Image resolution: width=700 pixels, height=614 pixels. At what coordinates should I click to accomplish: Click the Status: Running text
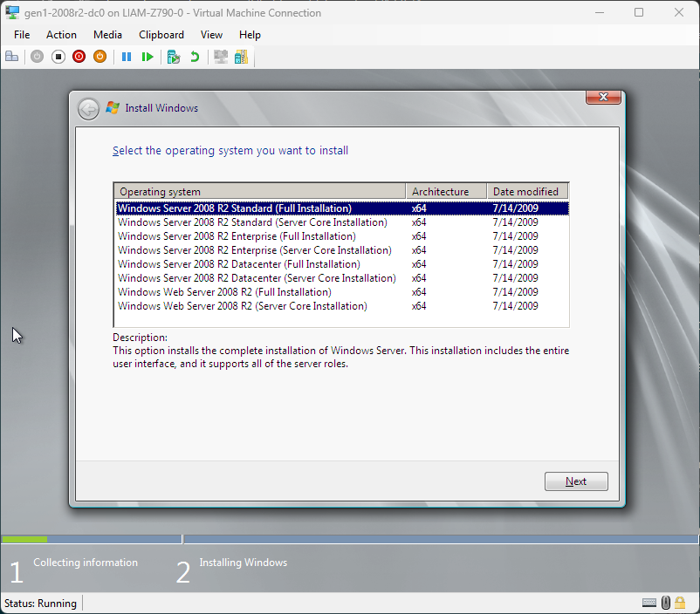click(x=40, y=604)
